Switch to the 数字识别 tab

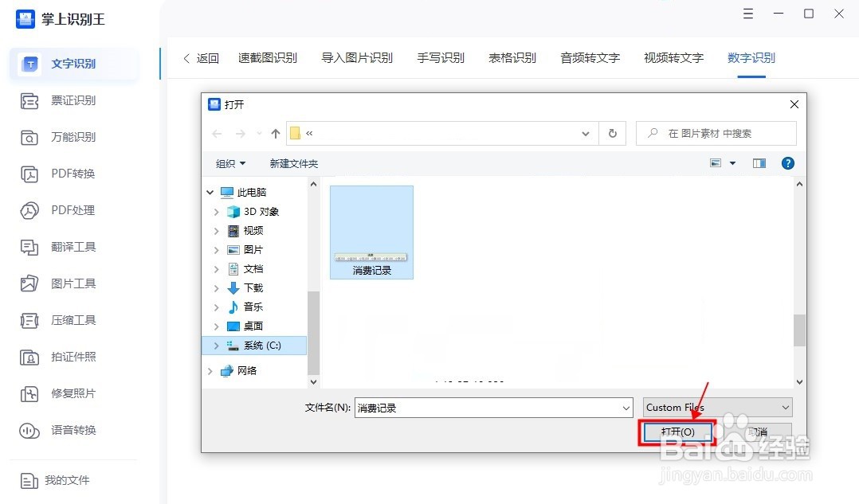coord(750,57)
